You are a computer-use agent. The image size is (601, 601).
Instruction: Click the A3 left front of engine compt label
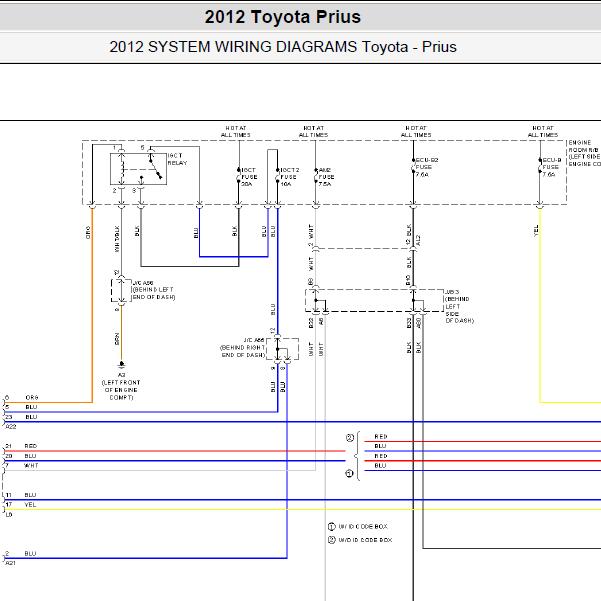pyautogui.click(x=121, y=386)
